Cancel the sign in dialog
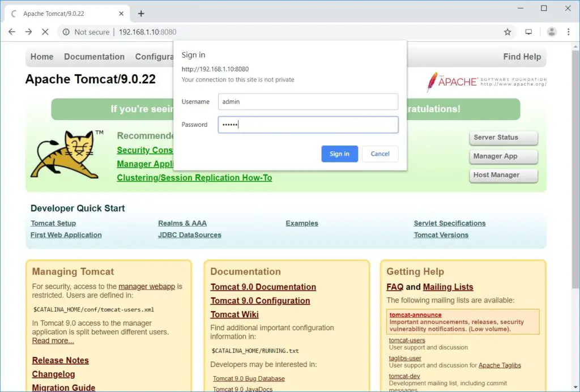 (380, 154)
